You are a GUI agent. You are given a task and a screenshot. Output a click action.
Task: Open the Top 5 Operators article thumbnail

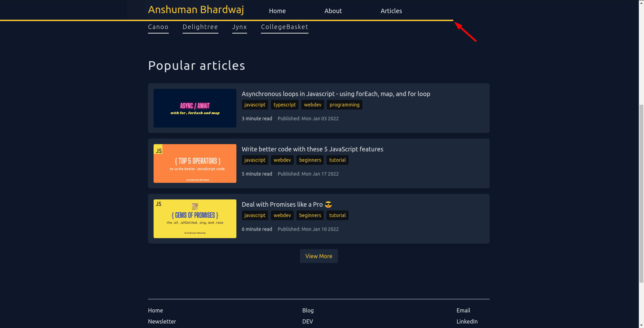[x=195, y=163]
